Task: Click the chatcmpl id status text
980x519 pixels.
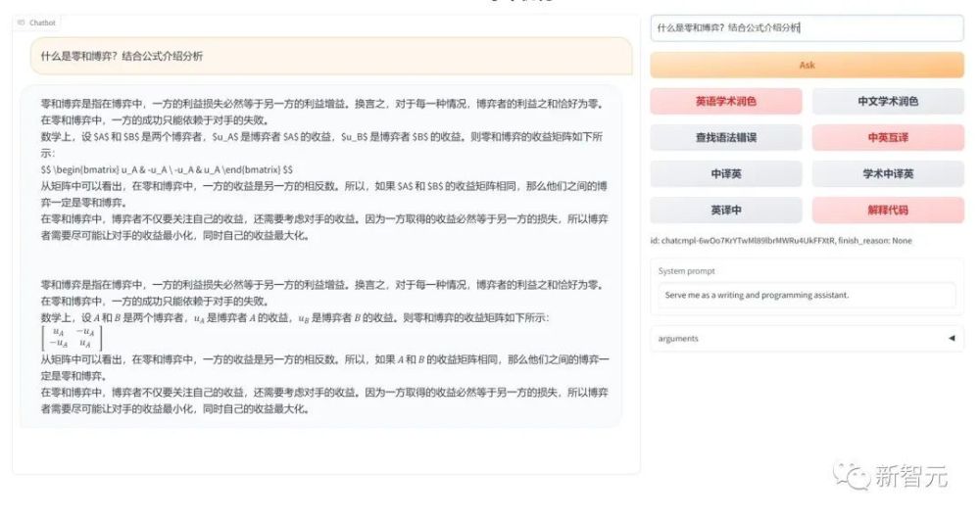Action: pos(781,241)
